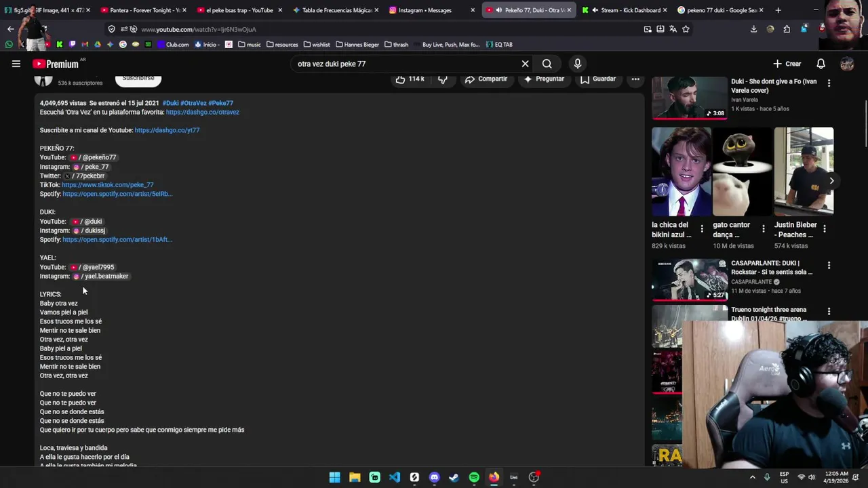Click the Compartir share button
The image size is (868, 488).
(x=486, y=79)
